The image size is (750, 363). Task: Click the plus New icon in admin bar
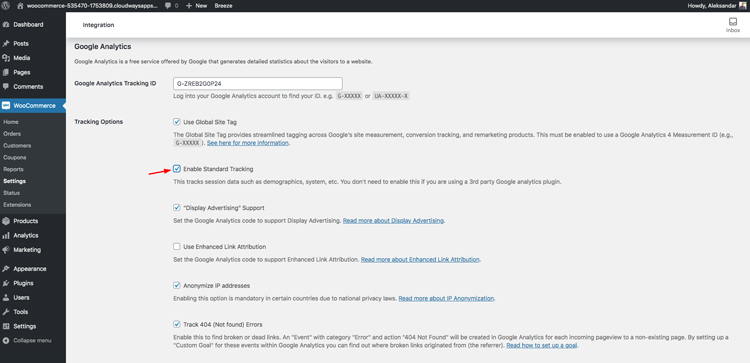coord(188,6)
